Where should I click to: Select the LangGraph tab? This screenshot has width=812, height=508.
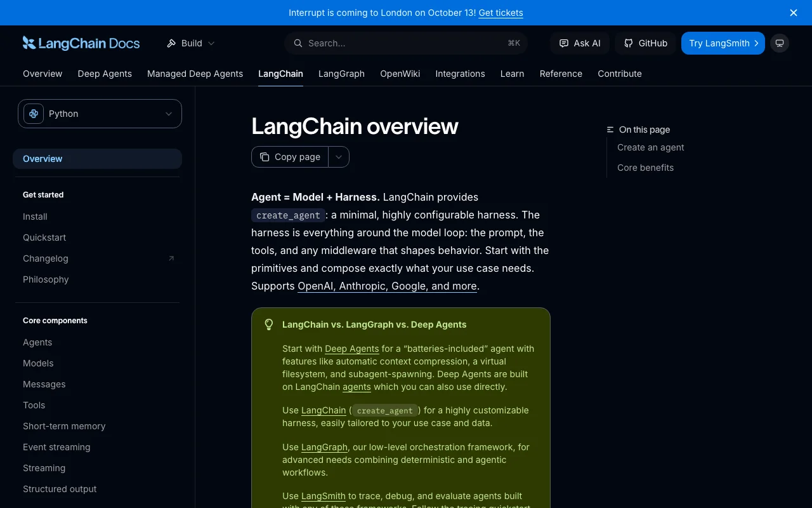[x=341, y=74]
